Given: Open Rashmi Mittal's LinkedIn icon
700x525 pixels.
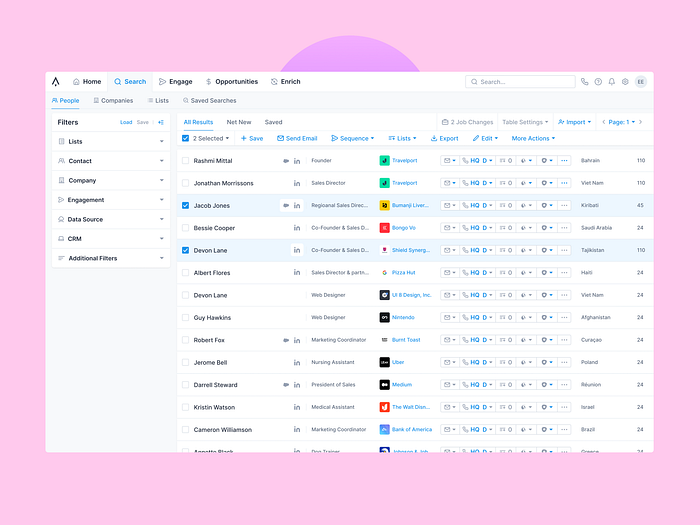Looking at the screenshot, I should 297,161.
